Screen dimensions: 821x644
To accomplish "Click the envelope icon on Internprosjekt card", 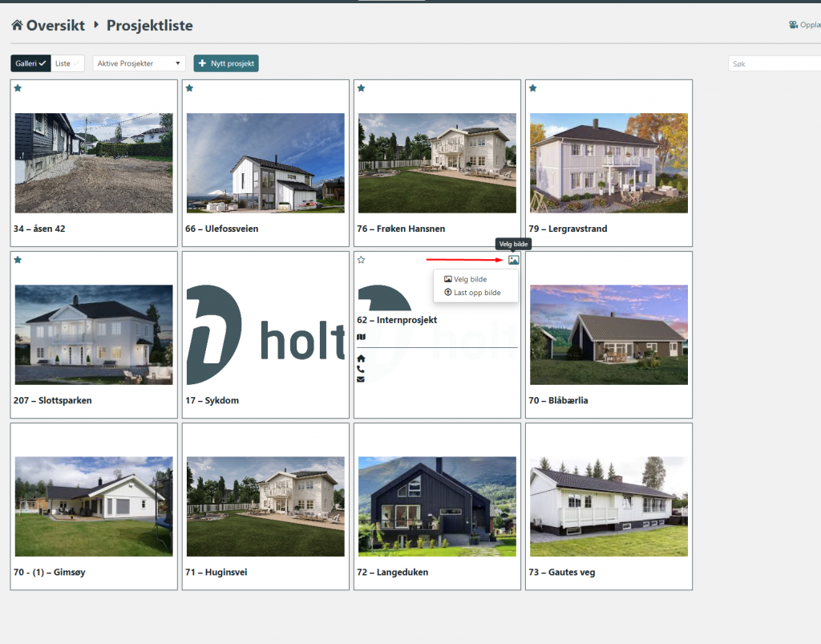I will tap(361, 379).
